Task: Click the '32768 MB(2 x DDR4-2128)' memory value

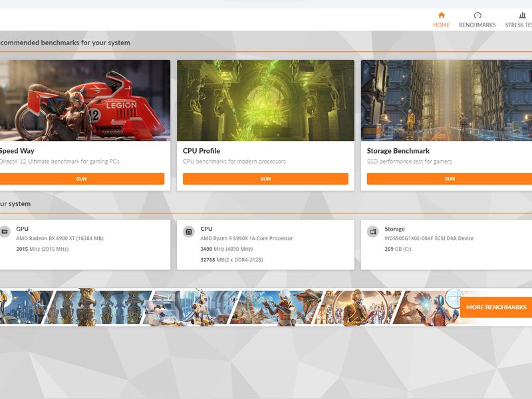Action: [x=231, y=260]
